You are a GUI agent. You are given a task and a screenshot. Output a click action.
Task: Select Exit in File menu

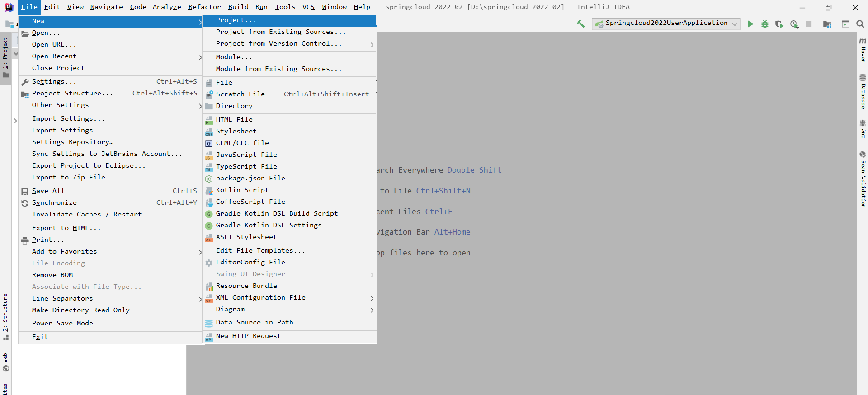110,337
